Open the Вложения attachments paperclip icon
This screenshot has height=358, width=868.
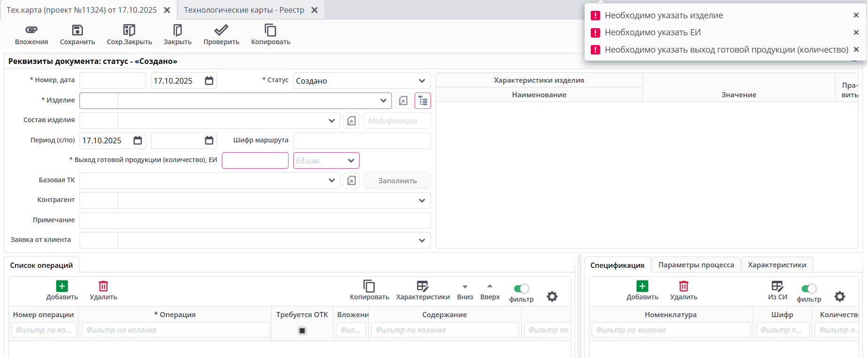click(x=31, y=30)
